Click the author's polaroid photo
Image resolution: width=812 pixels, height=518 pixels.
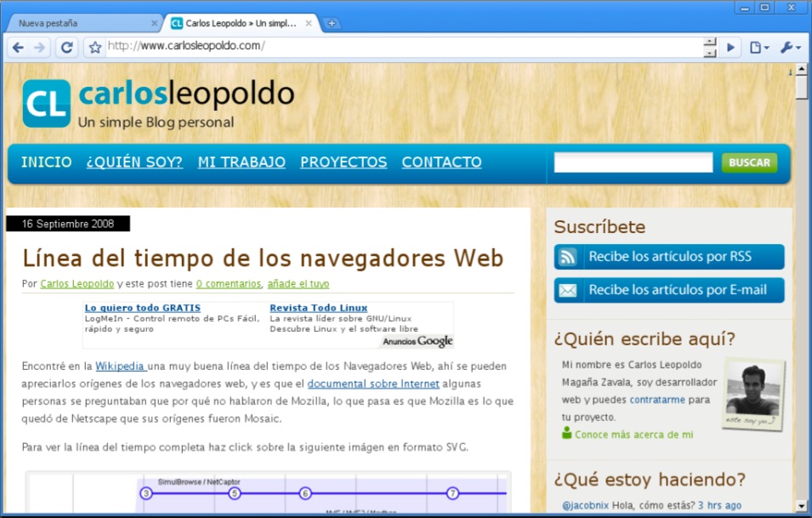tap(754, 394)
